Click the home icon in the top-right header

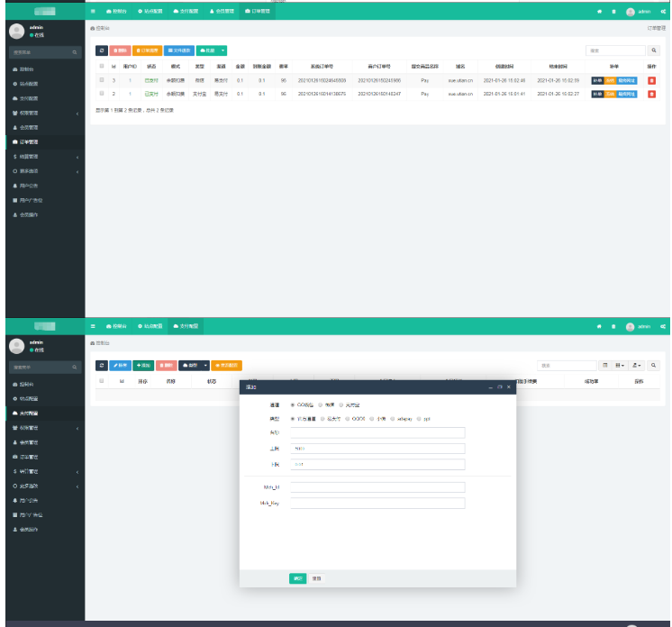(599, 11)
